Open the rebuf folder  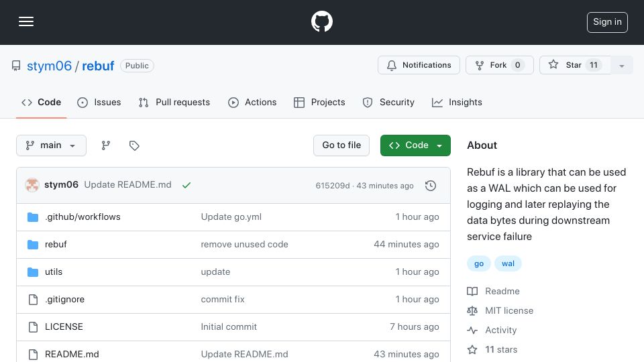(56, 244)
